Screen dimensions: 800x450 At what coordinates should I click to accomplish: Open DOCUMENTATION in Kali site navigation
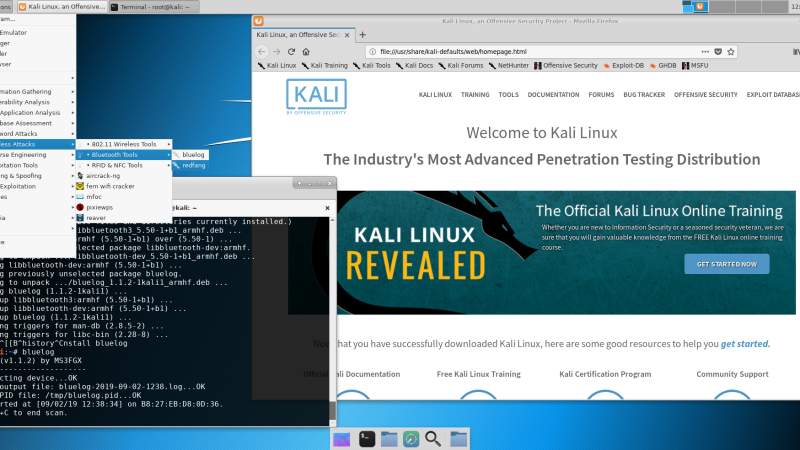[x=553, y=94]
